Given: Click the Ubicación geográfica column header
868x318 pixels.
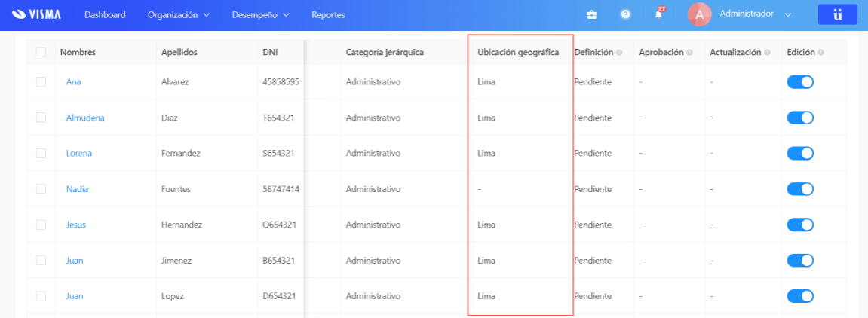Looking at the screenshot, I should (x=518, y=53).
